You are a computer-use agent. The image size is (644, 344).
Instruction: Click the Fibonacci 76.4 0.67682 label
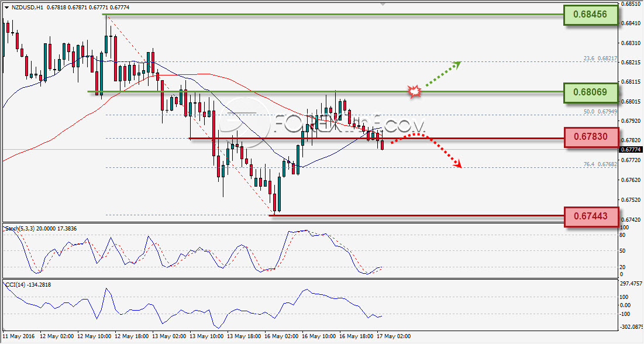tap(600, 164)
